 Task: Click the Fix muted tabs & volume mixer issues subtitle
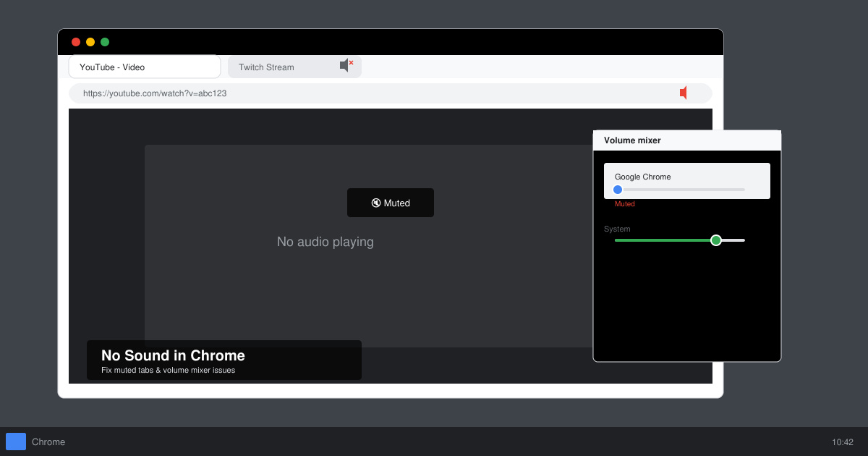(168, 370)
